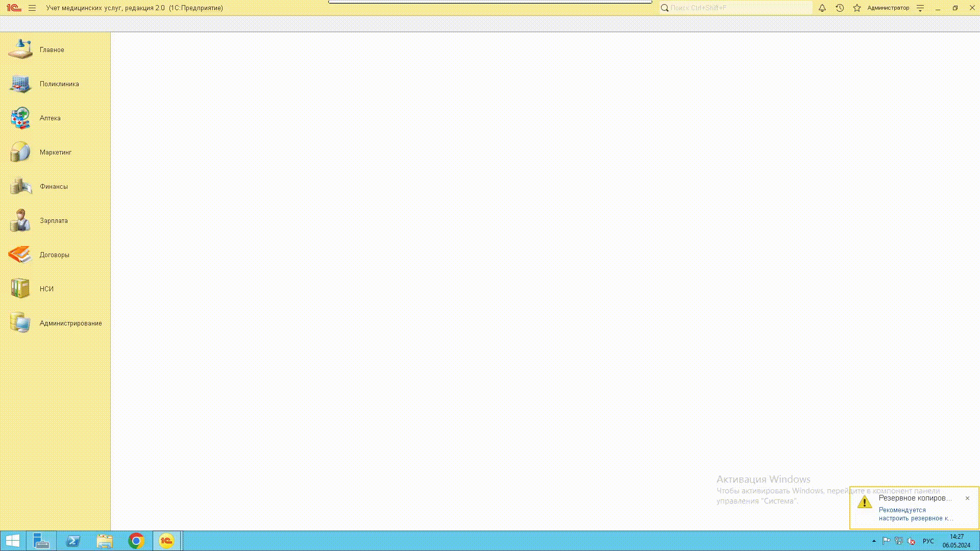Open the hamburger main menu
Viewport: 980px width, 551px height.
(32, 8)
